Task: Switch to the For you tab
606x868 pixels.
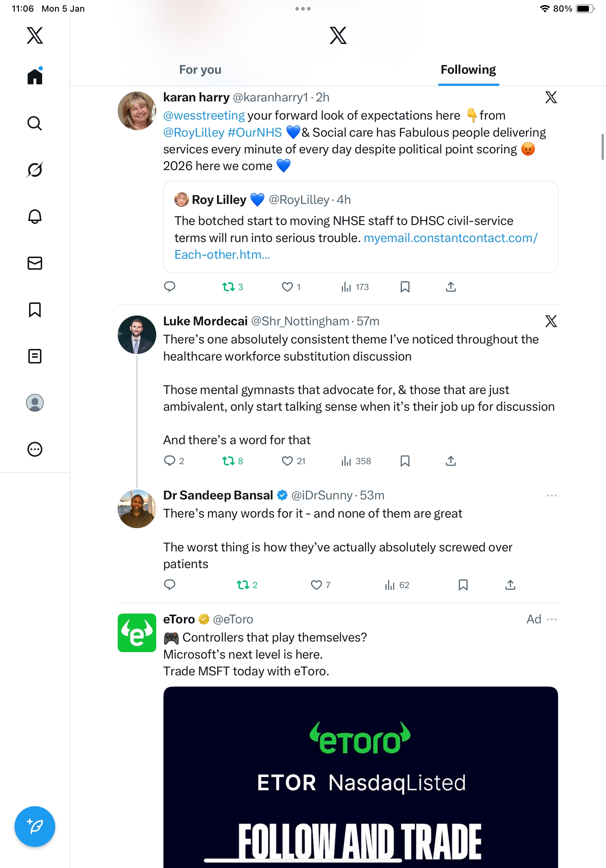Action: coord(200,70)
